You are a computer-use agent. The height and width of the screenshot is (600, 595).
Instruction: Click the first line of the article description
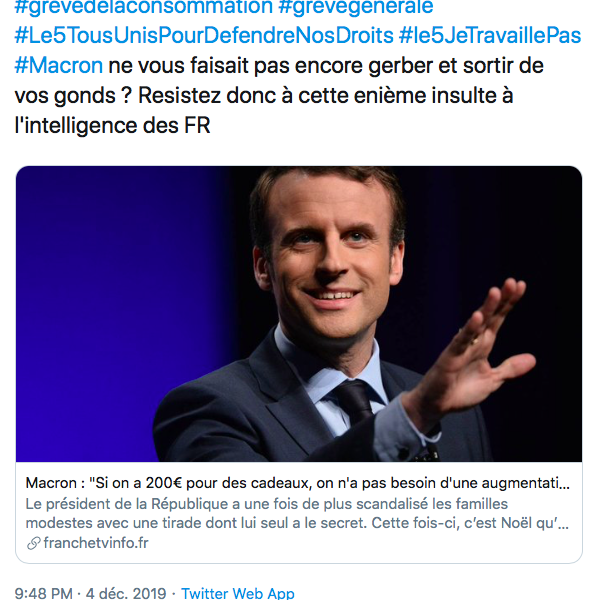[x=267, y=504]
